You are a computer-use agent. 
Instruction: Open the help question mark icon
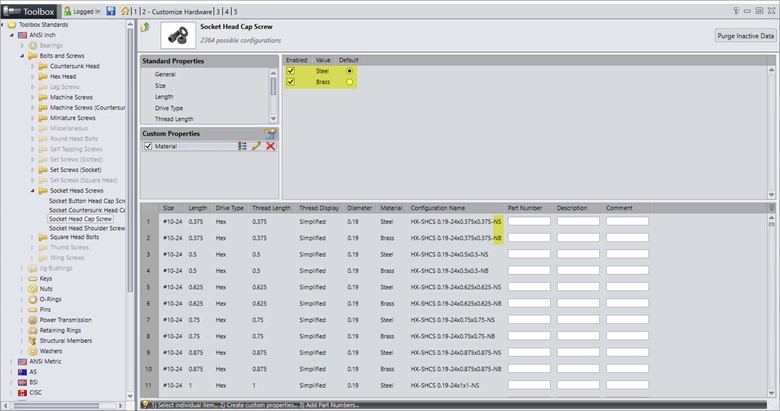[x=734, y=10]
